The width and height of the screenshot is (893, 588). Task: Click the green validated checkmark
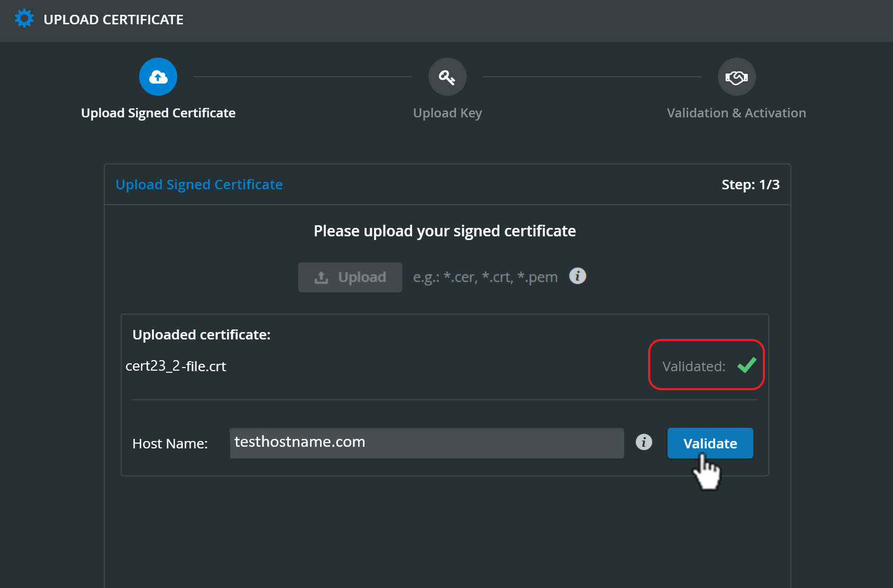pos(747,365)
